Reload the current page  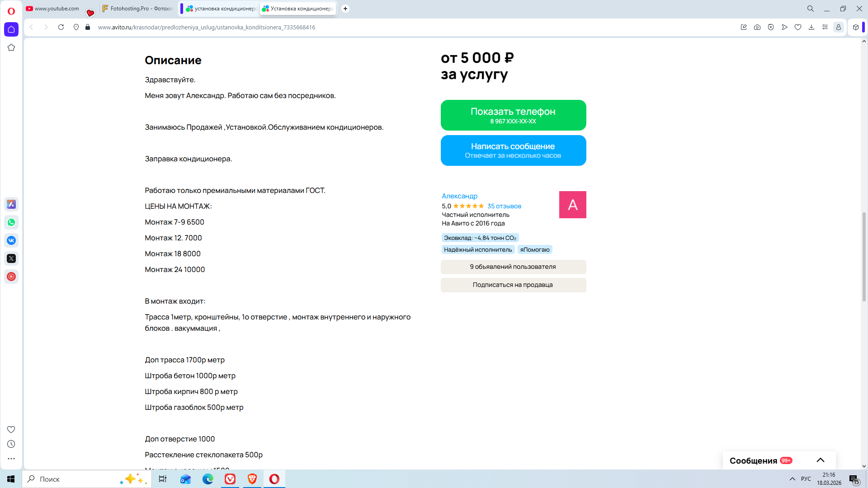tap(61, 27)
